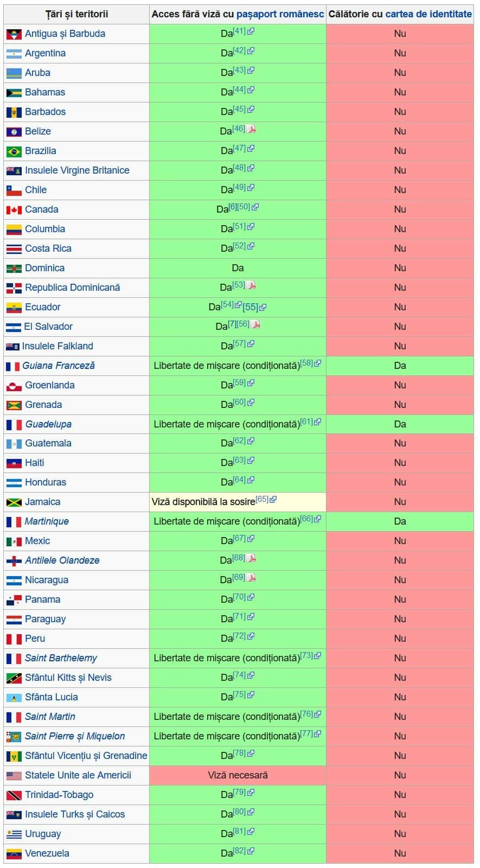Click external link icon beside reference 41
This screenshot has height=868, width=480.
coord(251,31)
